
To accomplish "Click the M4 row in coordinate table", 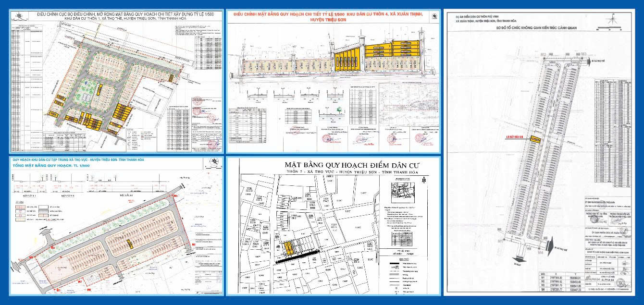I will click(562, 290).
